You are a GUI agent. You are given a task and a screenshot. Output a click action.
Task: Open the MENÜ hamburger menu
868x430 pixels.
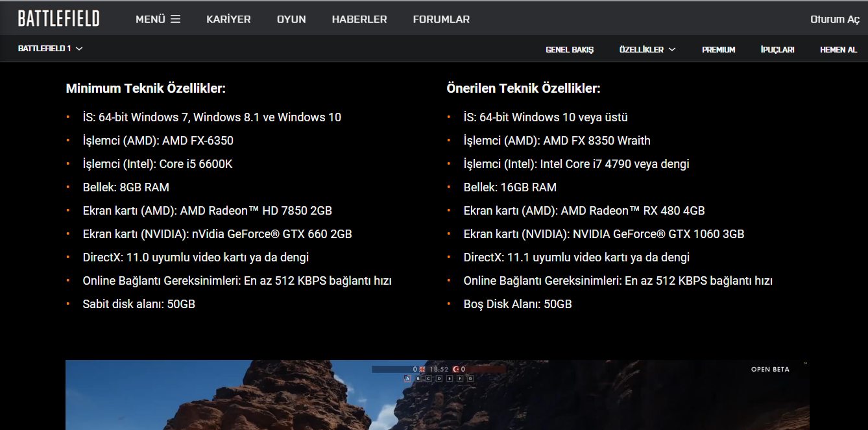(158, 19)
